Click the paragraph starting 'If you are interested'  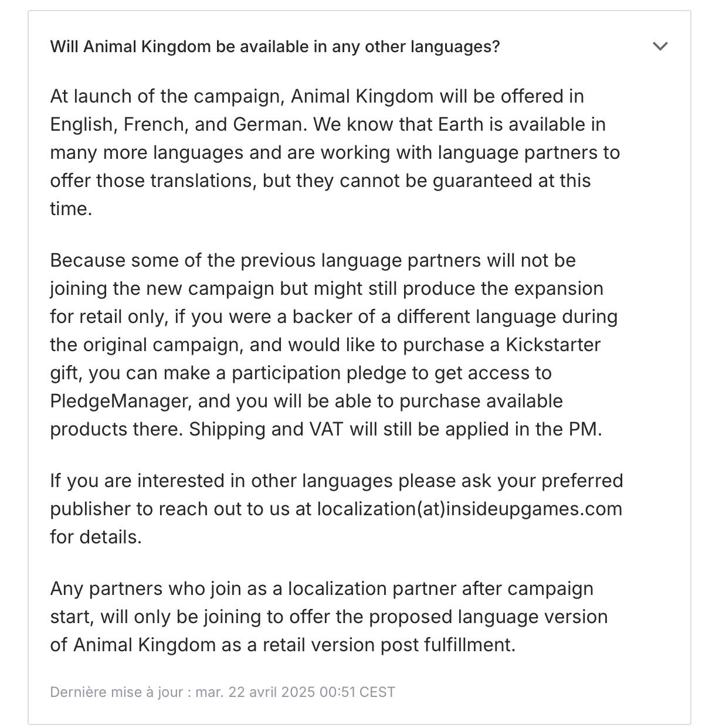(337, 509)
